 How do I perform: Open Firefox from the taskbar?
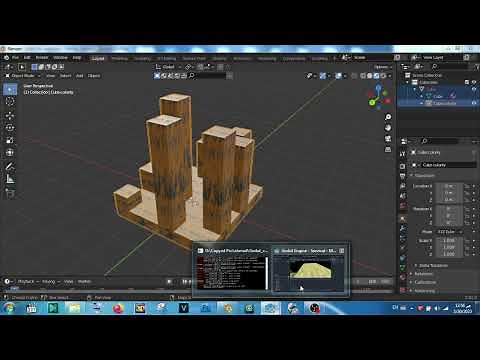[x=118, y=308]
